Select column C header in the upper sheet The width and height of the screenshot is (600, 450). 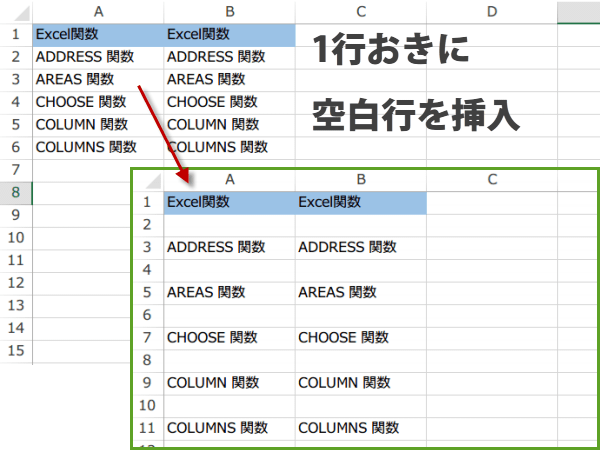click(x=361, y=12)
